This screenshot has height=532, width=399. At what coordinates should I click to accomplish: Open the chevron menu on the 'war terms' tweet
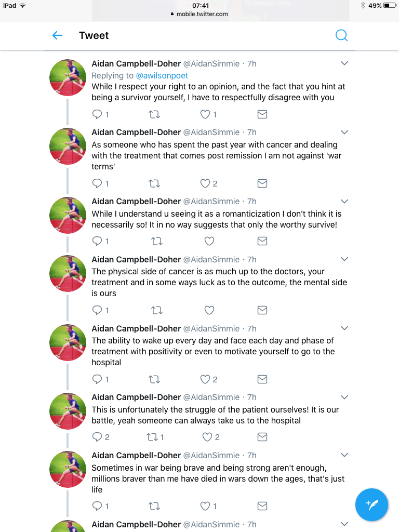click(344, 132)
